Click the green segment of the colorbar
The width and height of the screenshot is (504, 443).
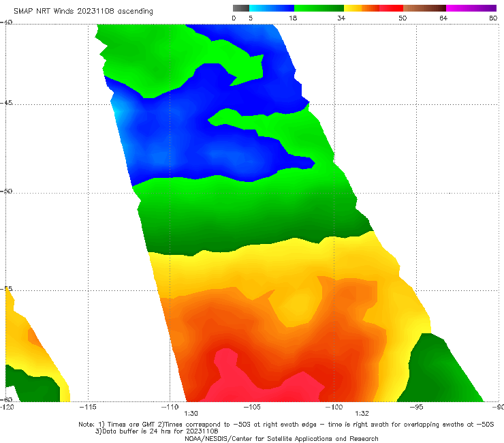coord(319,8)
